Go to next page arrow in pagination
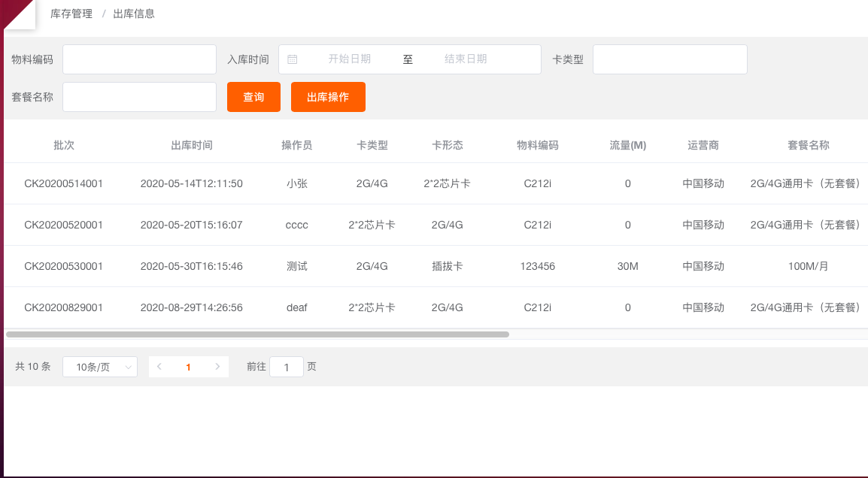The height and width of the screenshot is (478, 868). click(217, 367)
